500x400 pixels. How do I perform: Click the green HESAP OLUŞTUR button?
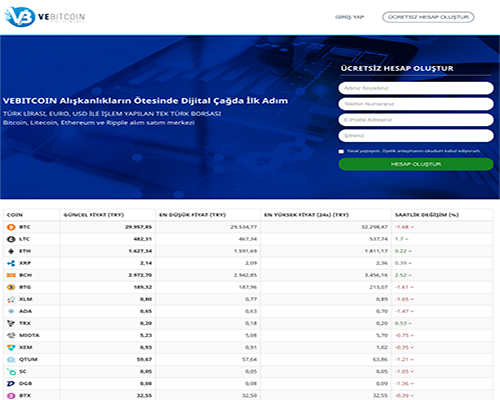click(416, 164)
